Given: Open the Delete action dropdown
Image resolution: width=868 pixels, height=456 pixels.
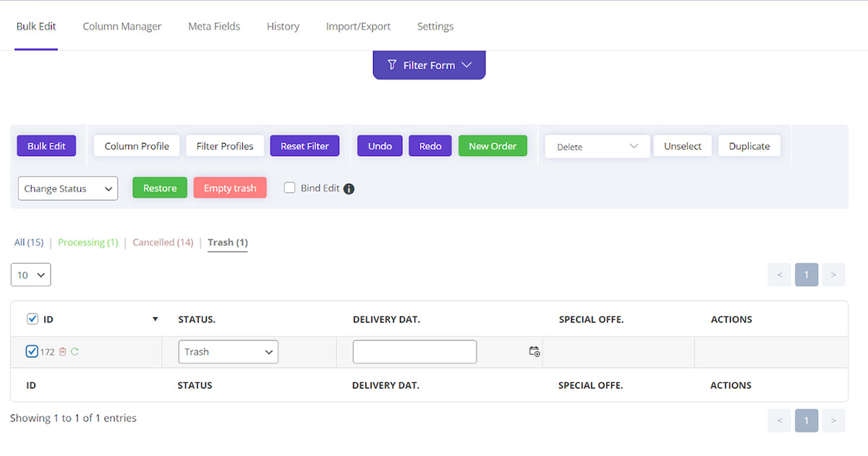Looking at the screenshot, I should [x=597, y=147].
